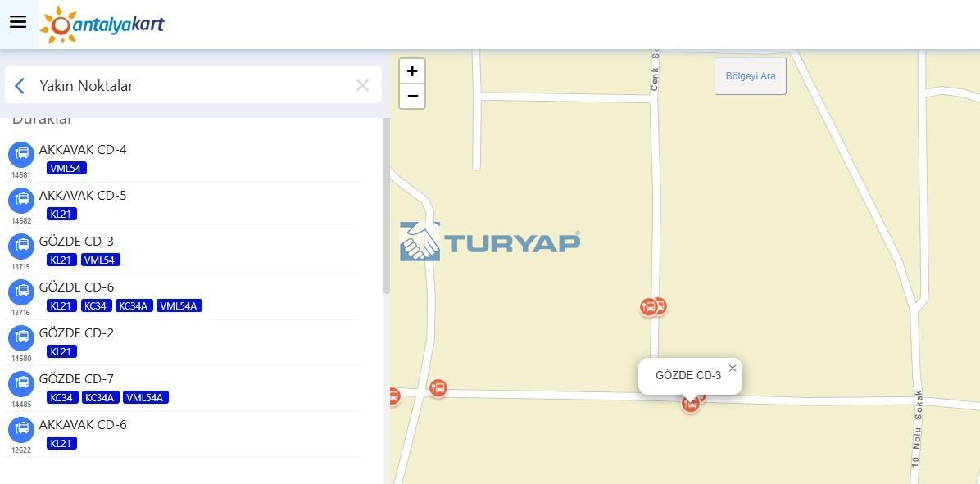Click VML54A route tag under GÖZDE CD-7

tap(146, 397)
